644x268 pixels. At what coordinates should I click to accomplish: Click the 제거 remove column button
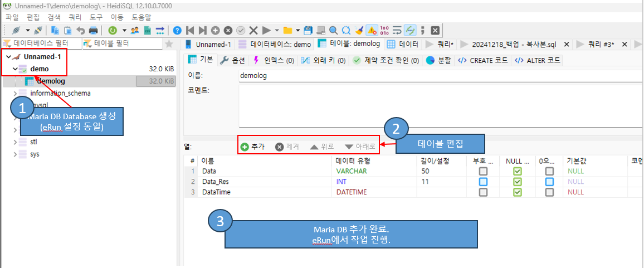[287, 147]
